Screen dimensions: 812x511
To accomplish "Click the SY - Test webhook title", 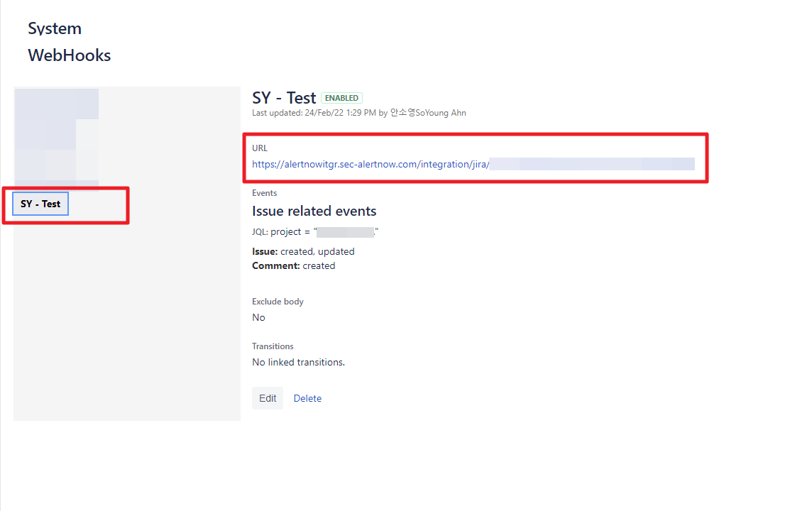I will point(284,98).
